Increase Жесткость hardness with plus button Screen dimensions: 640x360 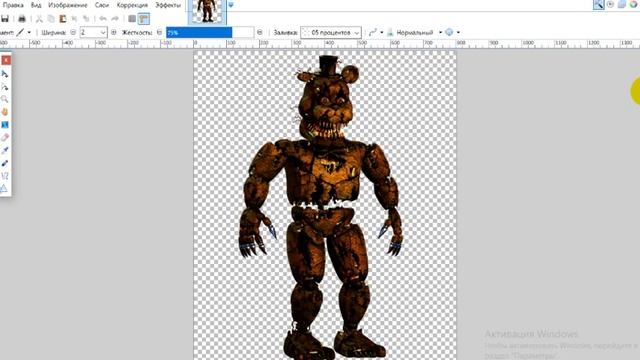click(x=260, y=32)
